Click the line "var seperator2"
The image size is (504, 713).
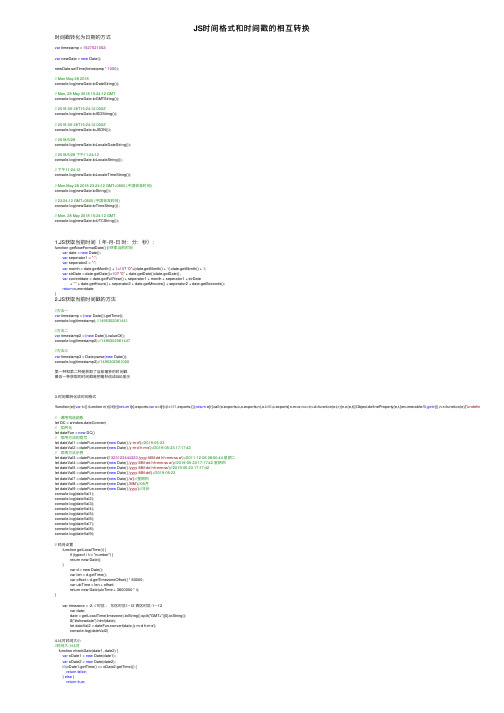[79, 262]
